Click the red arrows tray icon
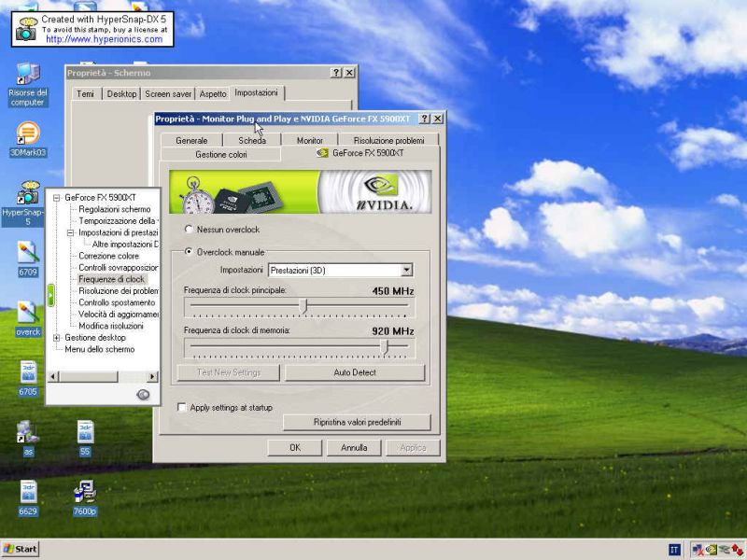 pos(737,550)
